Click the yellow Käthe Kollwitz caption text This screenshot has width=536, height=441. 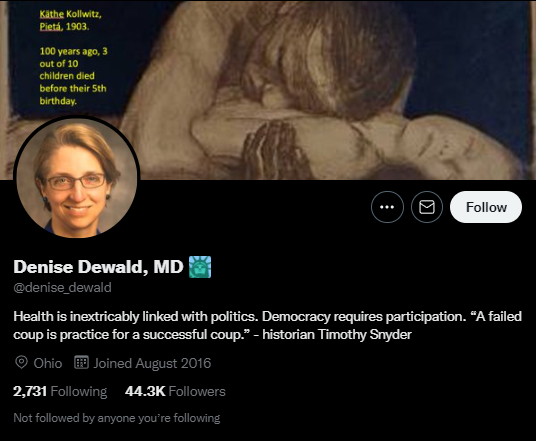pos(71,20)
